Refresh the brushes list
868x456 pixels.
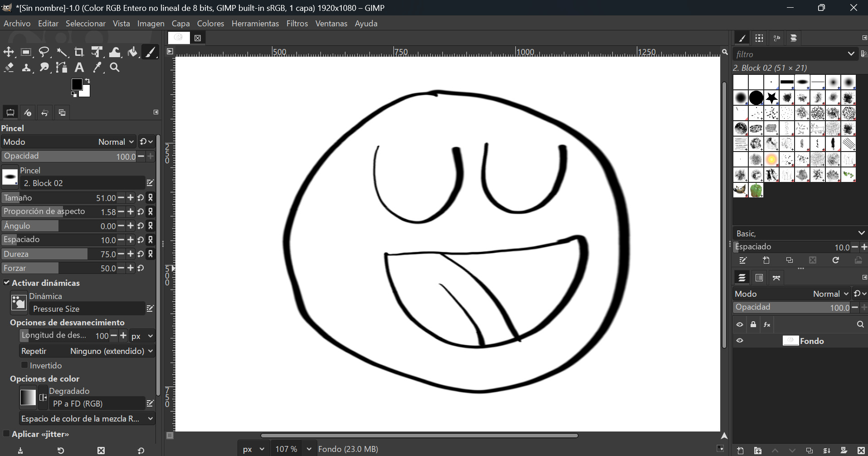pos(835,260)
